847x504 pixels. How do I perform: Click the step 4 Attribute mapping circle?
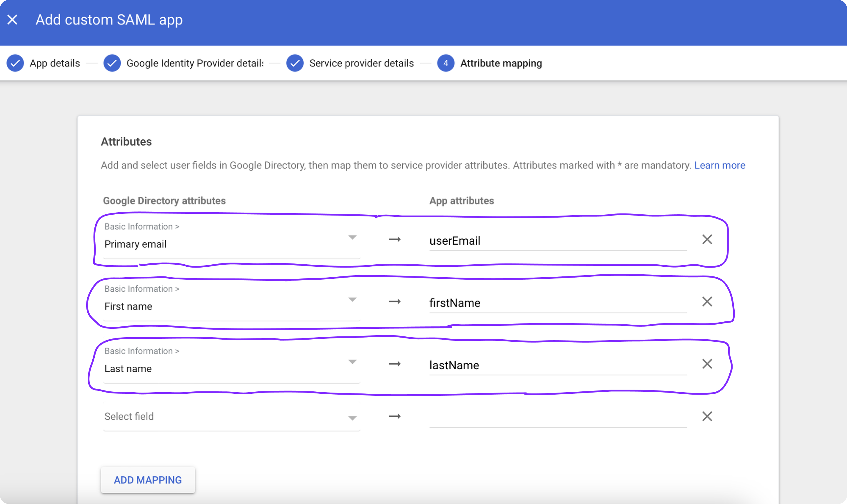[x=446, y=63]
